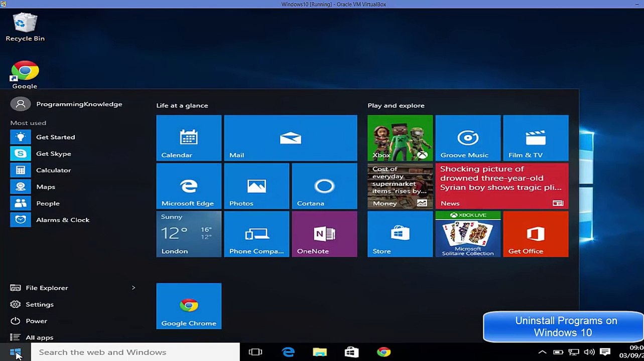This screenshot has height=361, width=644.
Task: Expand File Explorer jump list arrow
Action: pos(134,288)
